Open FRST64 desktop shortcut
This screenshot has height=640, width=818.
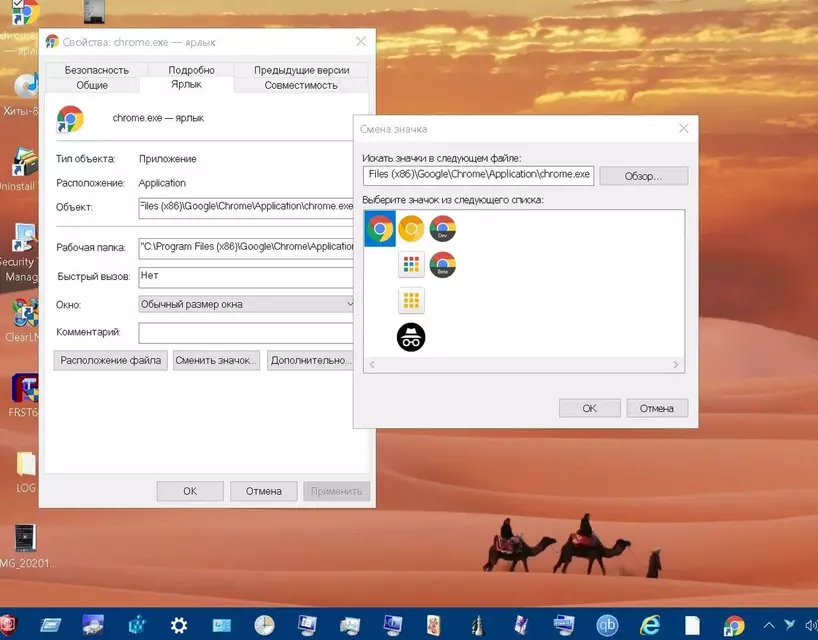coord(24,395)
